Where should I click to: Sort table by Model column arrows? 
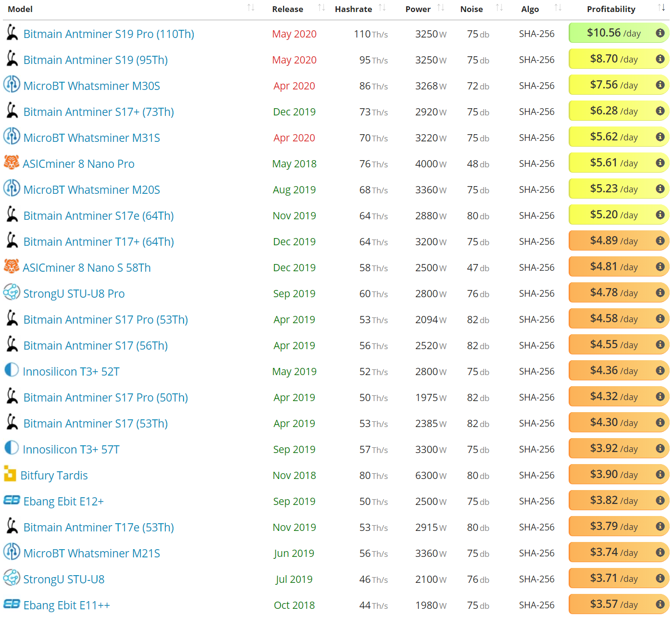click(251, 8)
